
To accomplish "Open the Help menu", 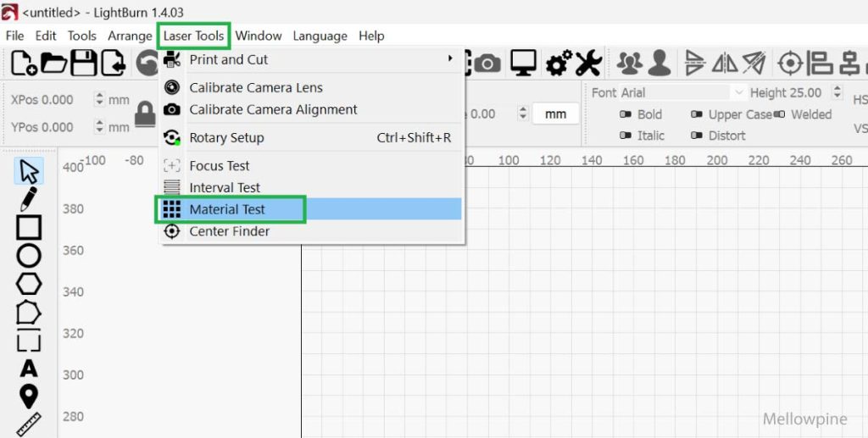I will (371, 36).
